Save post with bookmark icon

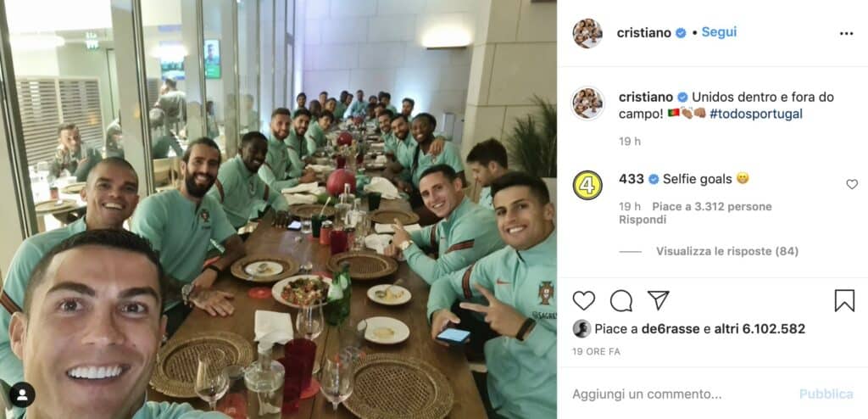(844, 300)
